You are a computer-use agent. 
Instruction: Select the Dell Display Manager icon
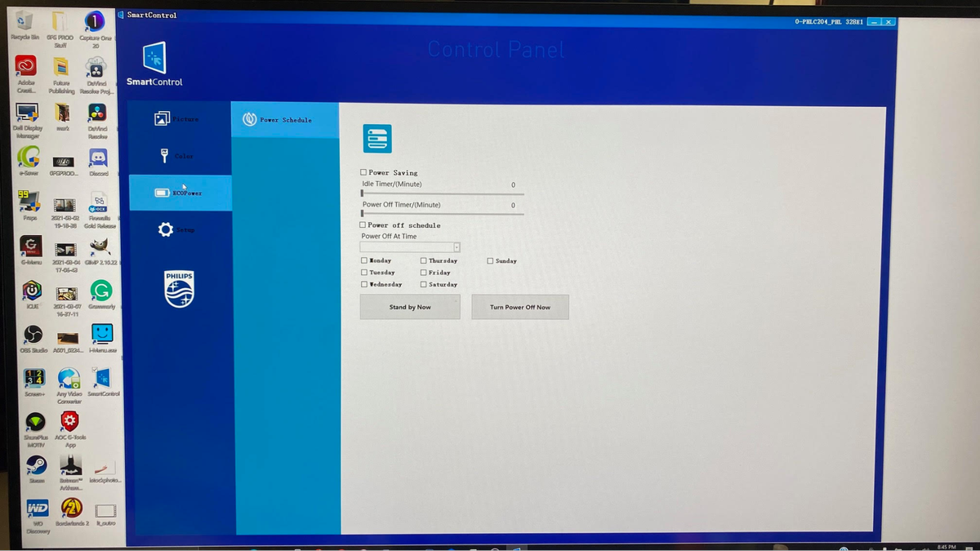pos(27,120)
